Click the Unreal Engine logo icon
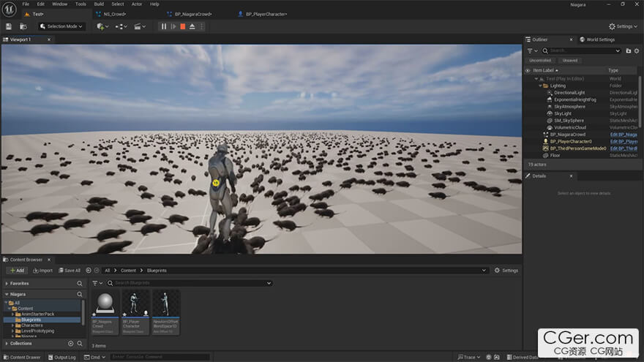Screen dimensions: 644x362 pyautogui.click(x=9, y=9)
